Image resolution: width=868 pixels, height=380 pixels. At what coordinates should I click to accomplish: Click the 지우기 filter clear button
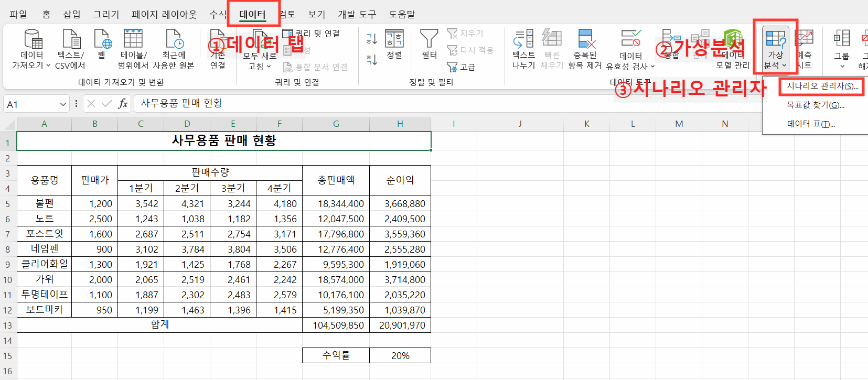[x=465, y=34]
